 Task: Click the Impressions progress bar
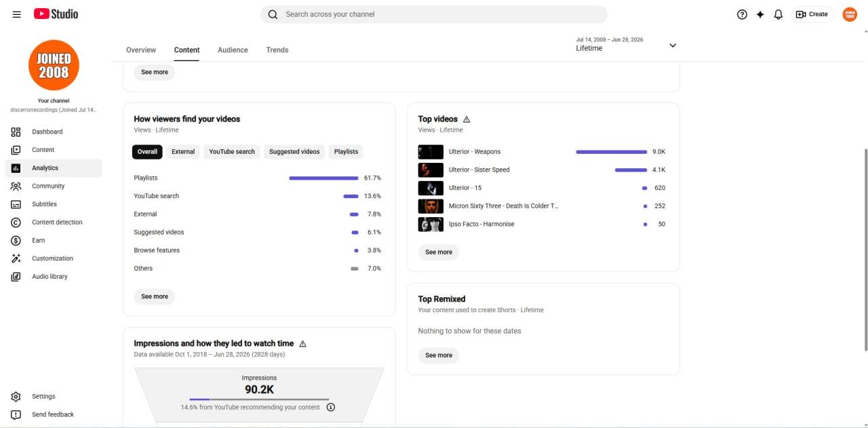click(259, 400)
